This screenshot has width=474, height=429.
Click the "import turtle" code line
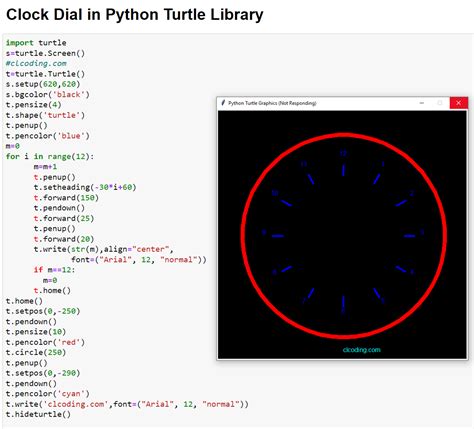point(36,43)
